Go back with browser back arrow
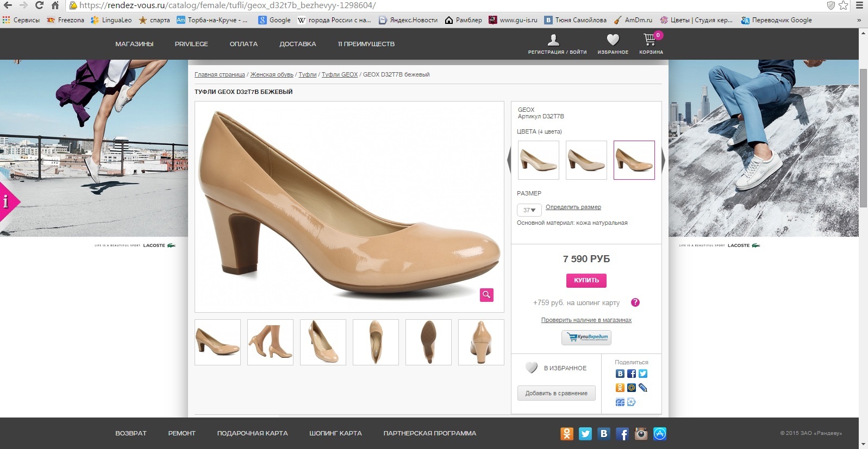This screenshot has height=449, width=868. [8, 5]
